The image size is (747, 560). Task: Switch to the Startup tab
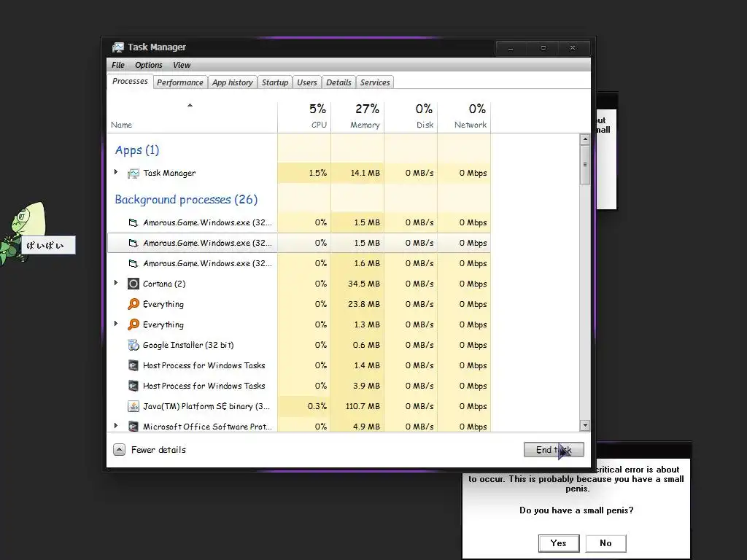click(275, 82)
